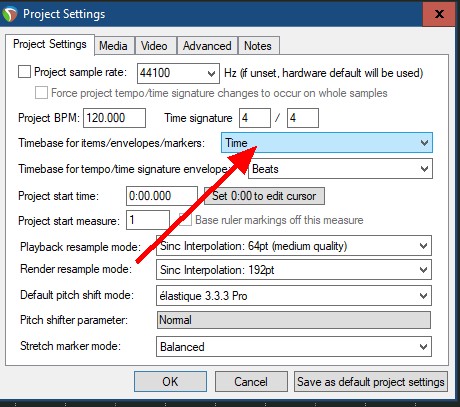The height and width of the screenshot is (407, 460).
Task: Toggle Base ruler markings off this measure
Action: (x=185, y=220)
